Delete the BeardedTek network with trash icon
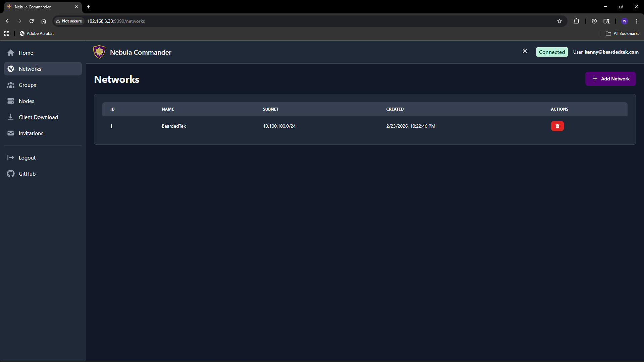Screen dimensions: 644x362 pyautogui.click(x=557, y=126)
